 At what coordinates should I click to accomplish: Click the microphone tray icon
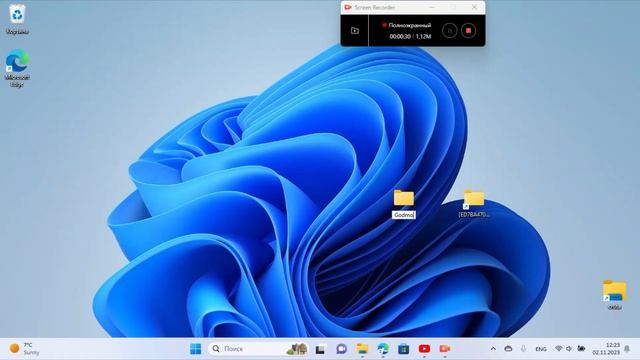(523, 349)
